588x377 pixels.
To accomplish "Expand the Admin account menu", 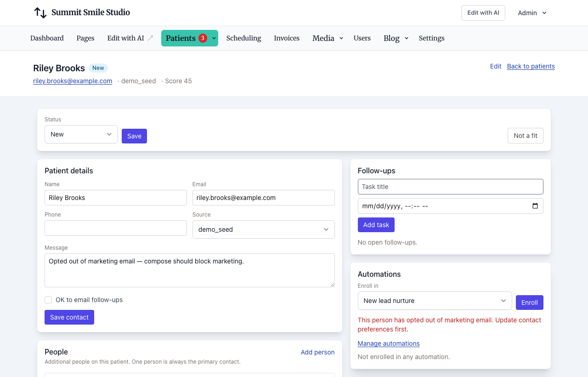I will (x=532, y=13).
